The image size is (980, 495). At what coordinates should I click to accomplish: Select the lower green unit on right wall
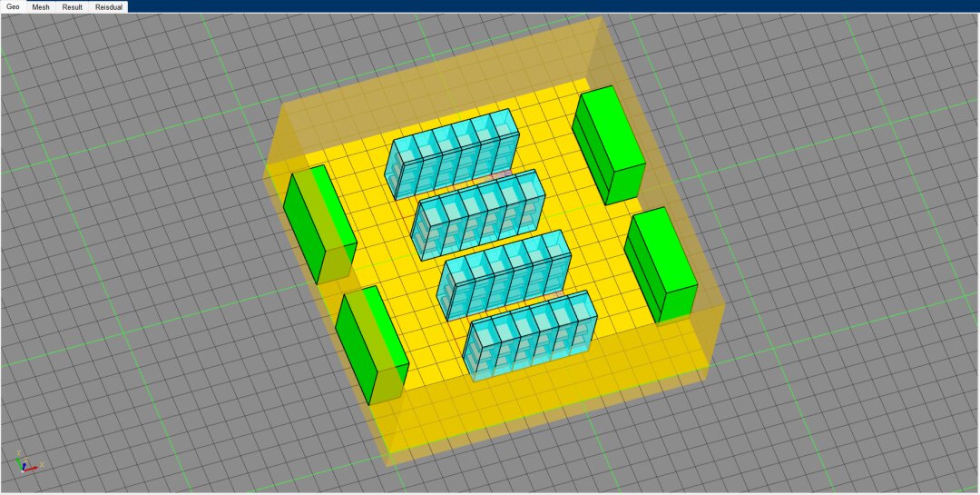[x=661, y=265]
